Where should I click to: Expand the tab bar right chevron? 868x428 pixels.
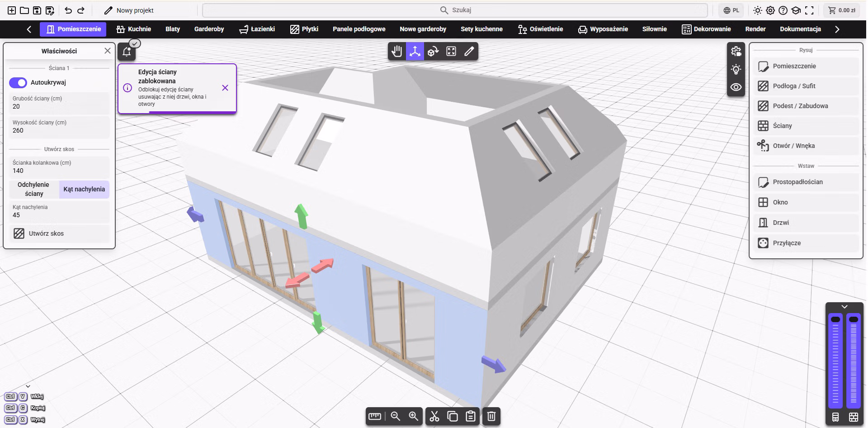pos(837,29)
